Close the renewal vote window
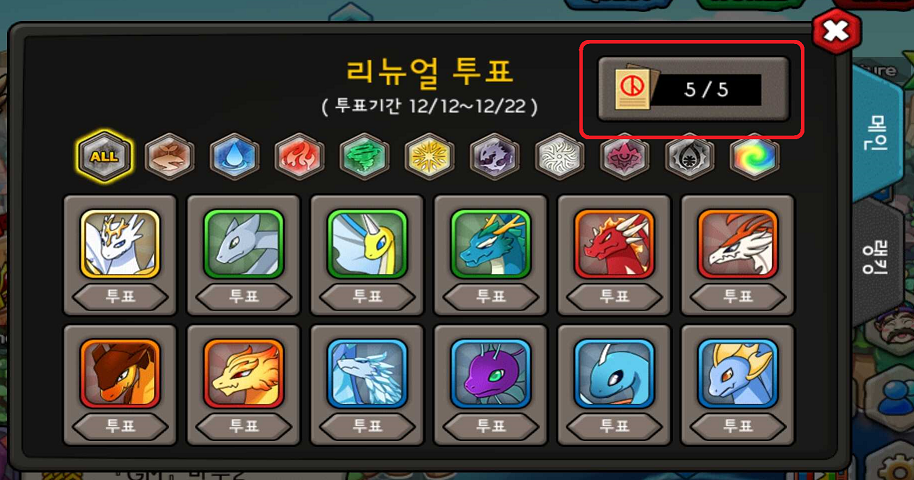This screenshot has height=480, width=914. pos(836,31)
